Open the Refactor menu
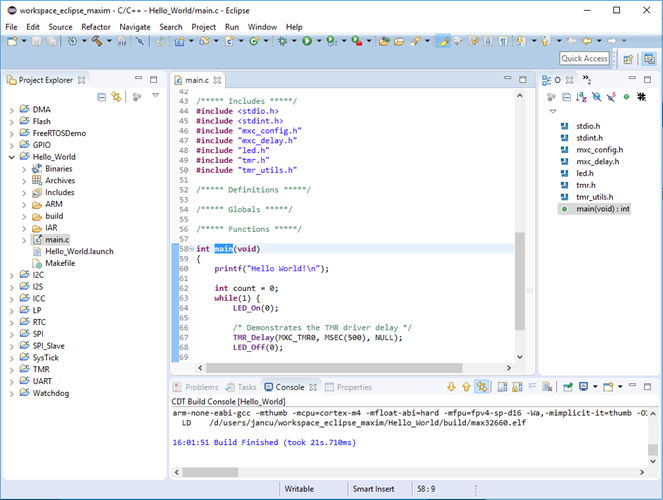This screenshot has height=500, width=663. coord(96,26)
